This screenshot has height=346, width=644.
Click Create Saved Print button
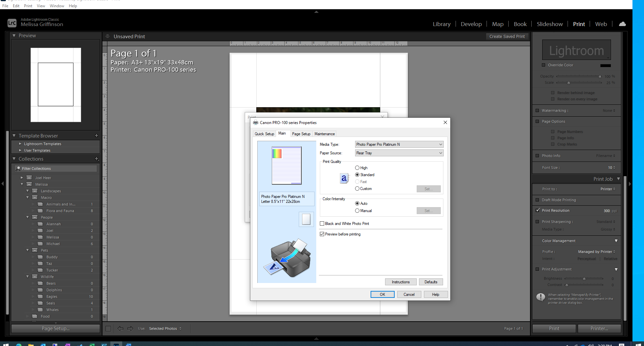coord(507,36)
